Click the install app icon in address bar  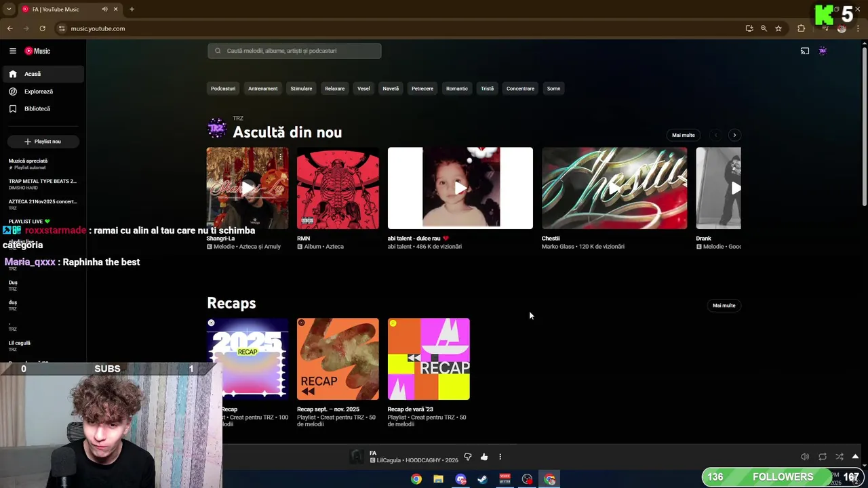[x=749, y=28]
